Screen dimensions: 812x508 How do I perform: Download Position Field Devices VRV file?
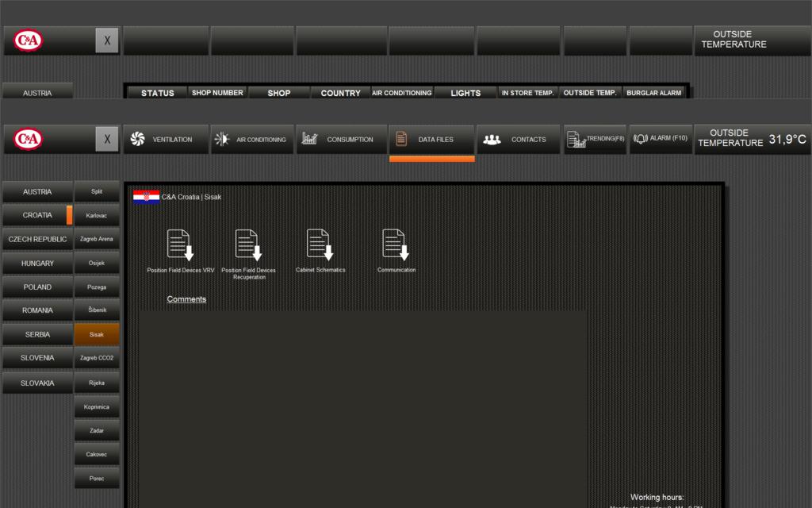coord(180,244)
